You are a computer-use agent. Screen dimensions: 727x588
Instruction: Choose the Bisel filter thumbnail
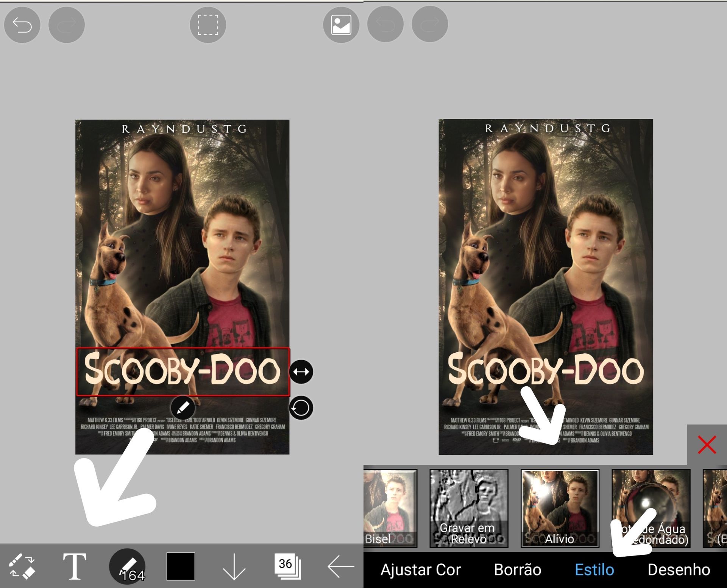pyautogui.click(x=390, y=508)
